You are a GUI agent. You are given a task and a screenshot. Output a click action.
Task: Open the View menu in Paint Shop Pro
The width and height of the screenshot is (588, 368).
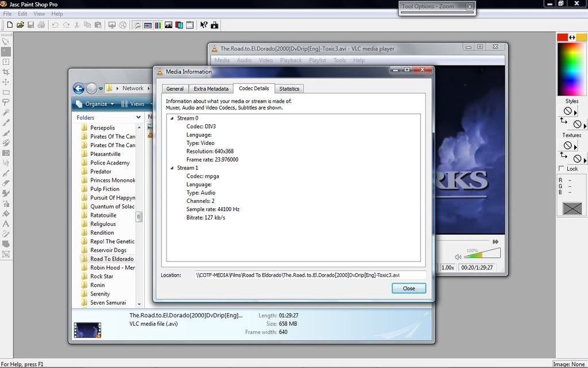pyautogui.click(x=39, y=14)
